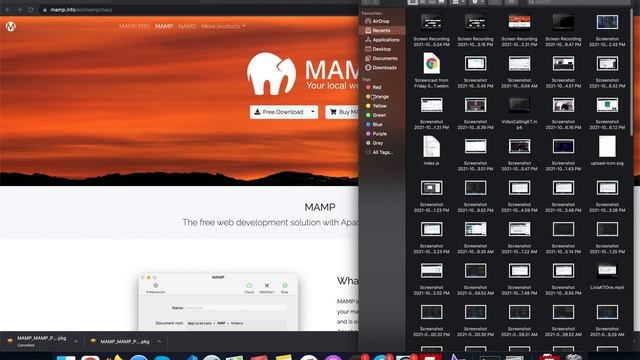Click the Free Download button
This screenshot has width=640, height=360.
click(279, 112)
